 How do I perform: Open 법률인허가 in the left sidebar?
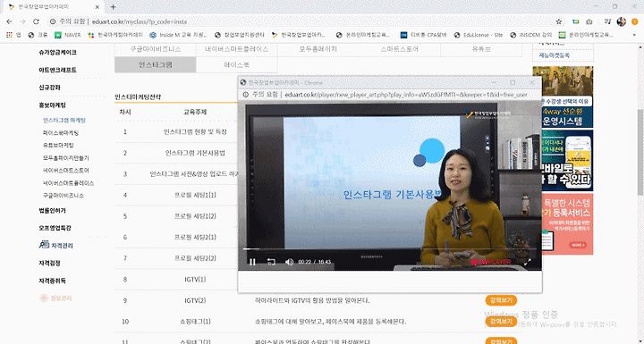(52, 211)
